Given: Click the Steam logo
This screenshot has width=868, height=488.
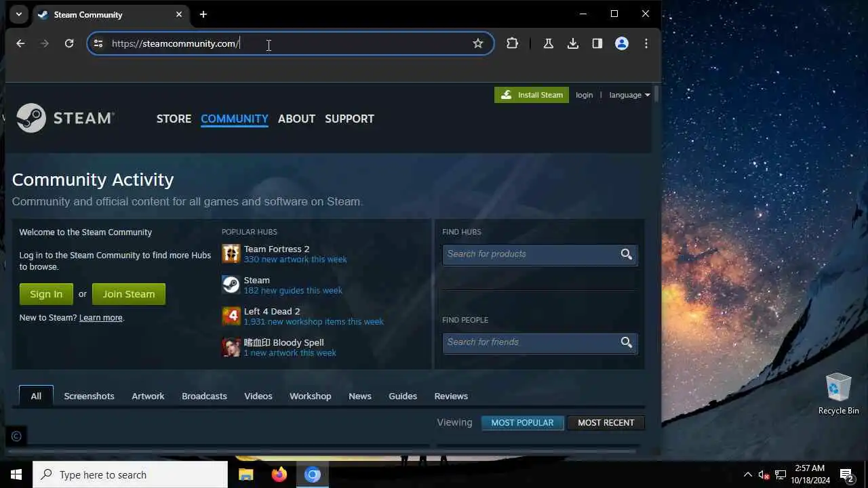Looking at the screenshot, I should click(x=65, y=118).
